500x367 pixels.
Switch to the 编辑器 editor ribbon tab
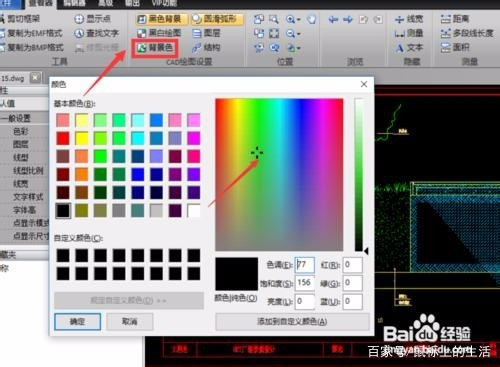pyautogui.click(x=74, y=3)
